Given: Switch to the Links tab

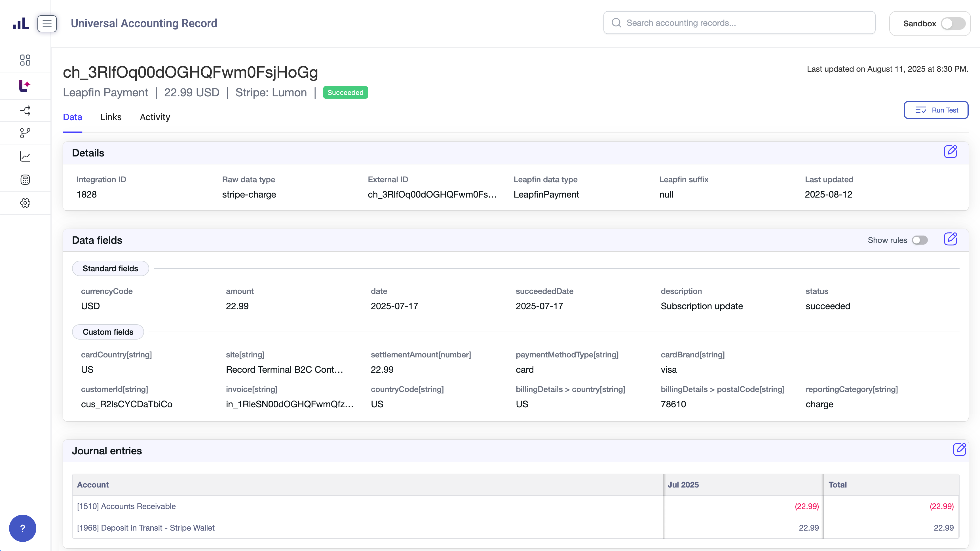Looking at the screenshot, I should click(111, 117).
